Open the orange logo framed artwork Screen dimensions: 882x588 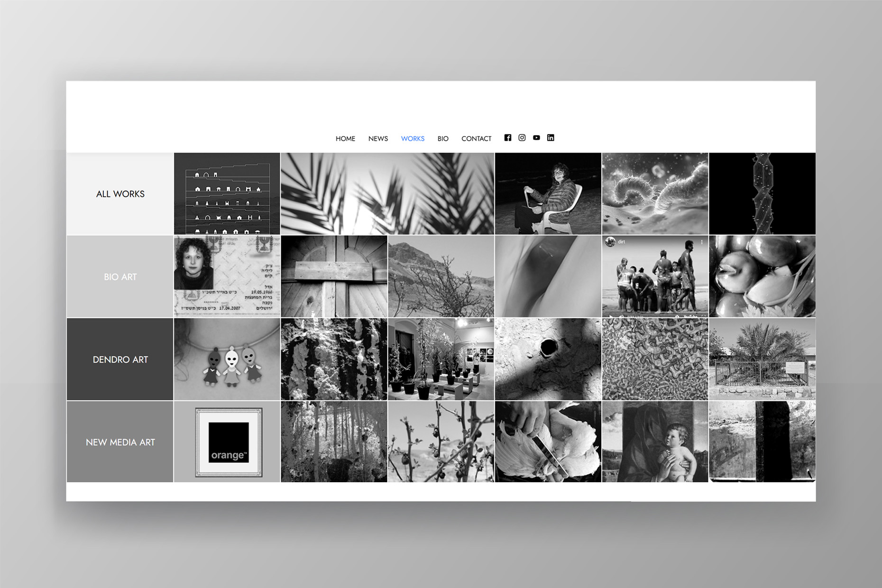[228, 442]
